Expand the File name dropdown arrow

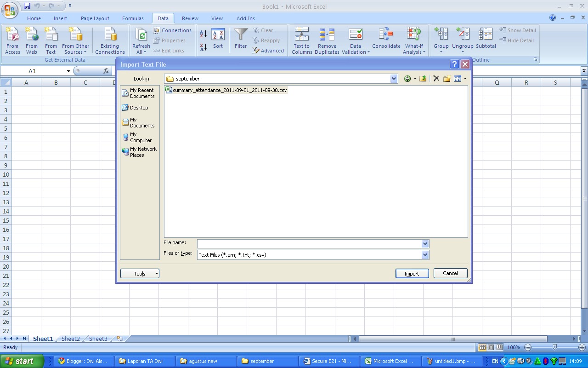point(425,244)
